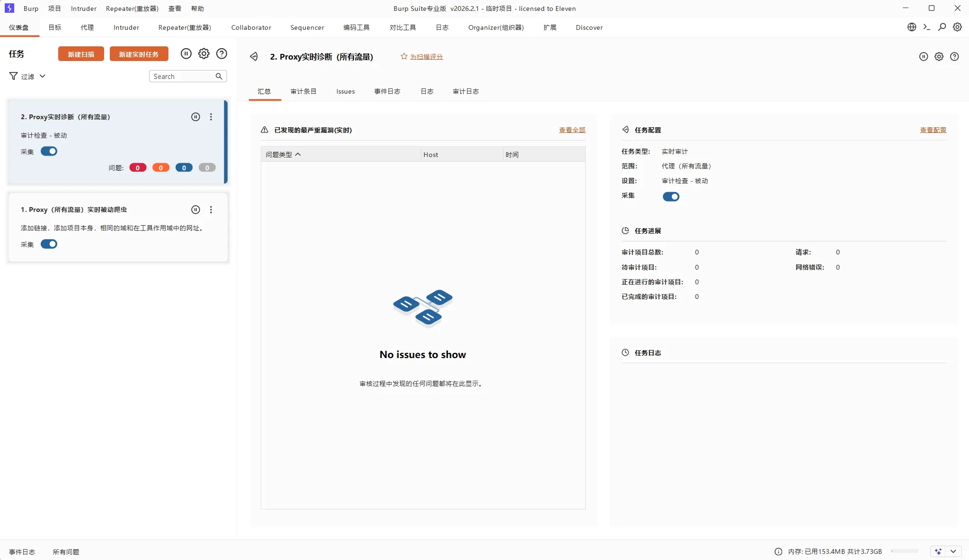The width and height of the screenshot is (969, 560).
Task: Click the terminal console icon in the top bar
Action: pyautogui.click(x=926, y=27)
